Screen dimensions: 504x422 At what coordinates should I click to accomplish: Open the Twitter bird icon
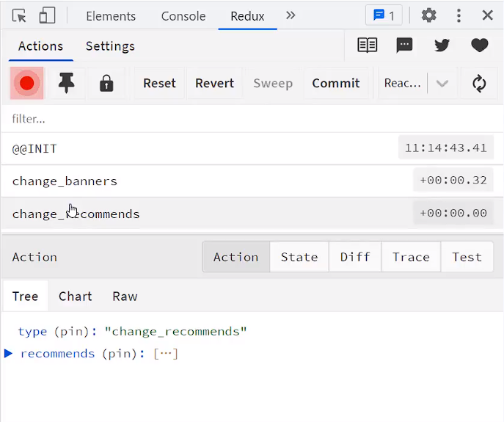(442, 46)
